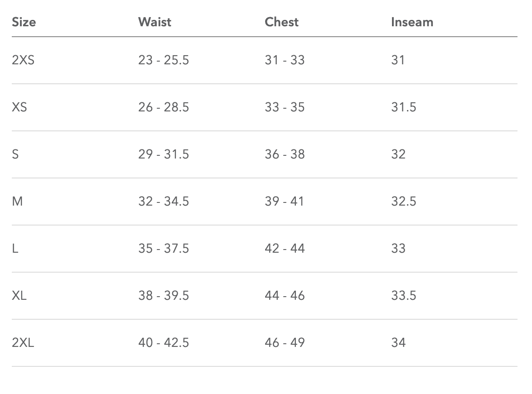Select the XL size row label

[19, 296]
